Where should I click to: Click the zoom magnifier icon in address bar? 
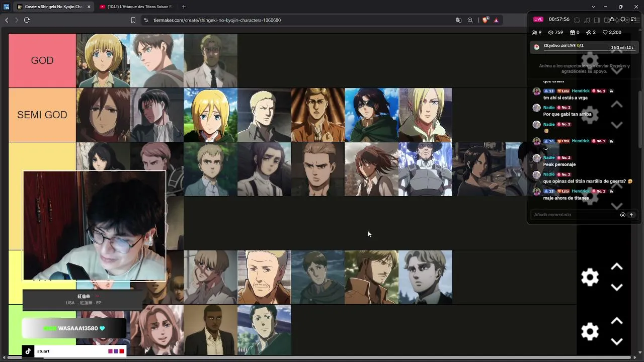pyautogui.click(x=470, y=20)
